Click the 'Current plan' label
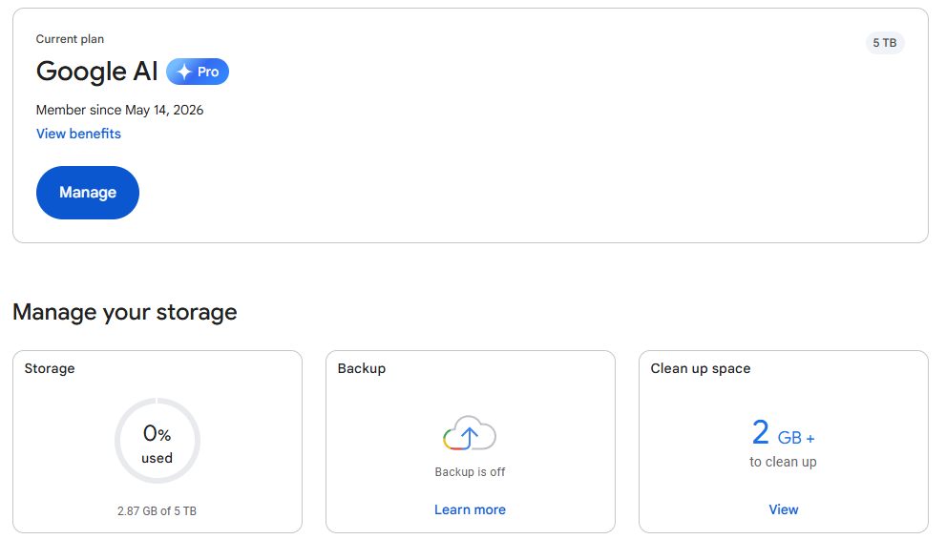946x560 pixels. [70, 39]
